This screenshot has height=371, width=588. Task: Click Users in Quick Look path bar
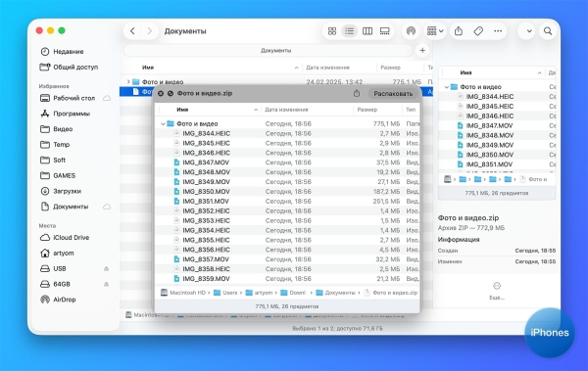pos(225,293)
